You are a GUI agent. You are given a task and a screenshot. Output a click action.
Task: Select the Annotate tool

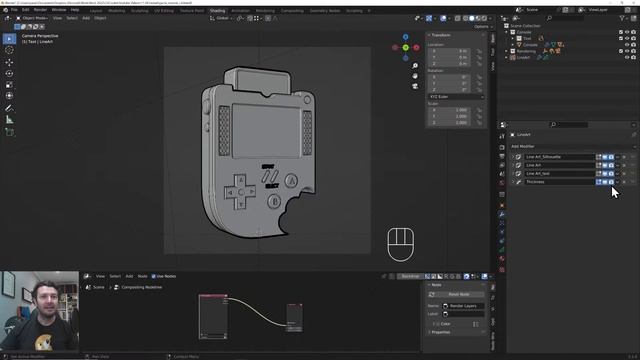click(9, 108)
